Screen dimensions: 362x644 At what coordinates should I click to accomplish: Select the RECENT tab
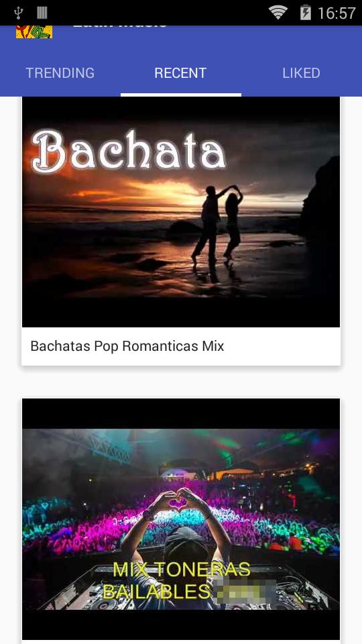point(180,72)
